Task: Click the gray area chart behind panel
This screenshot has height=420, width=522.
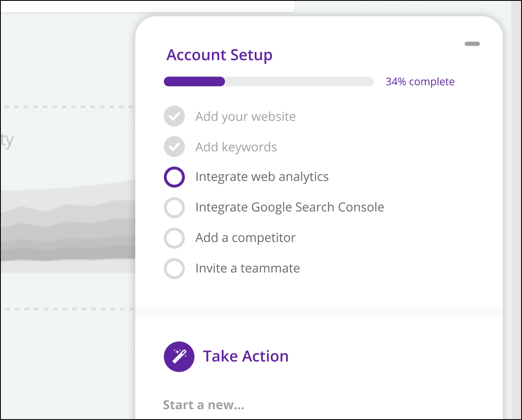Action: (x=67, y=227)
